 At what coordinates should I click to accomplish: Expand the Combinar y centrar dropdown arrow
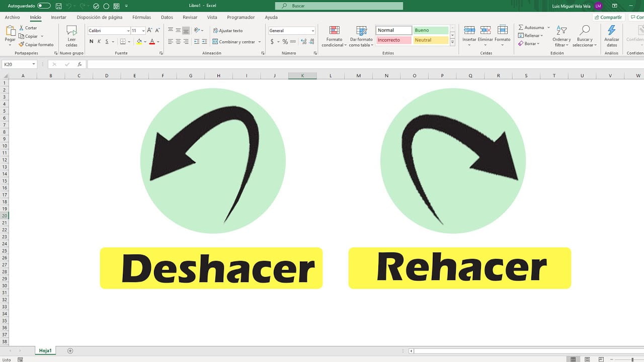point(260,42)
